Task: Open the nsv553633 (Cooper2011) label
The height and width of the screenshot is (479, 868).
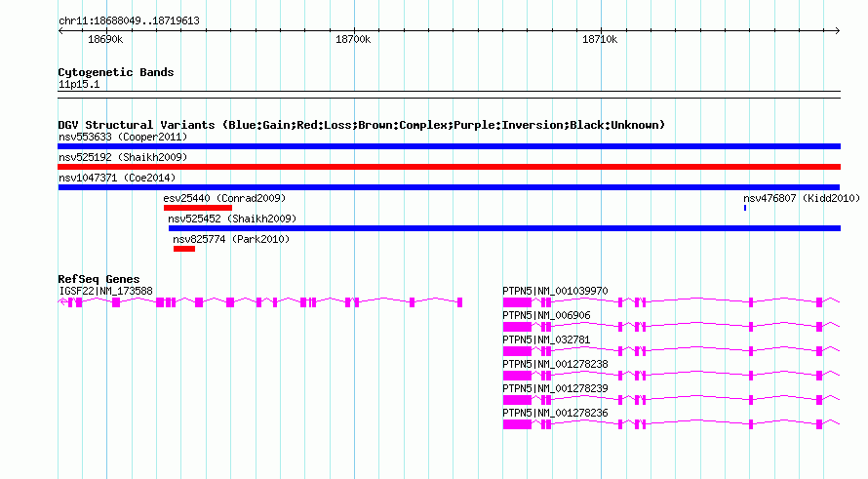Action: click(123, 137)
